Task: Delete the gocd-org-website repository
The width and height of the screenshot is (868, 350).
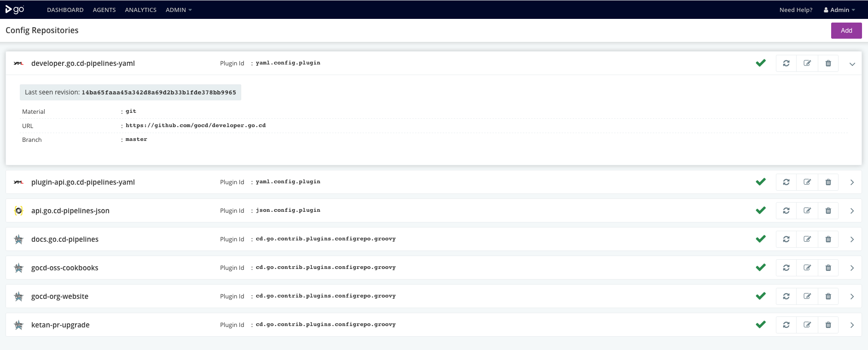Action: pos(828,296)
